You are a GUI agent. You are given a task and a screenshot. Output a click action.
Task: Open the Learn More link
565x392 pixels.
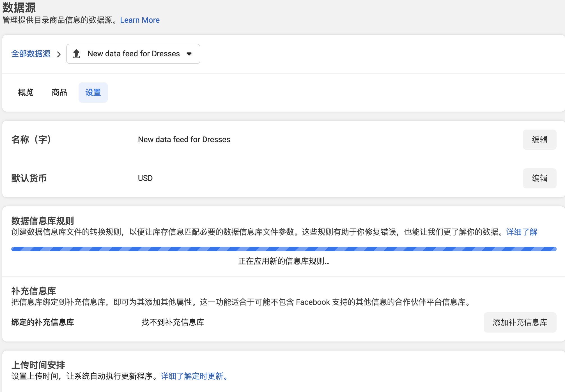click(140, 20)
